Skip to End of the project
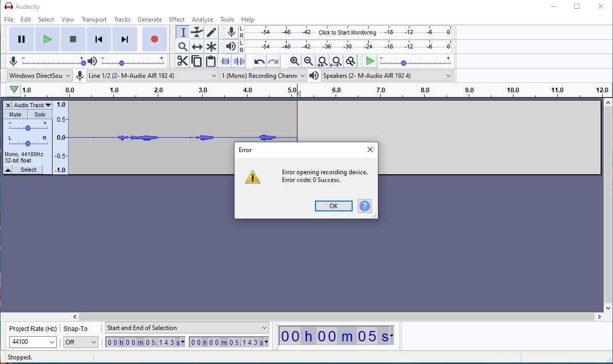The image size is (613, 364). [125, 39]
